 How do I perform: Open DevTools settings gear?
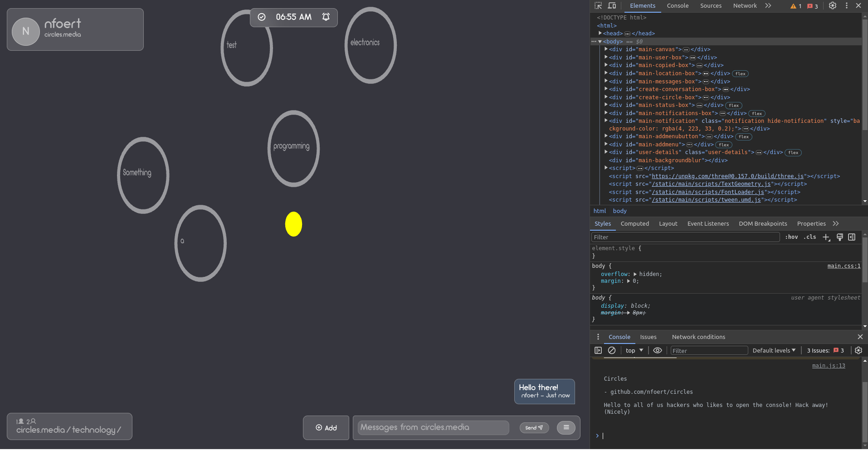point(833,6)
